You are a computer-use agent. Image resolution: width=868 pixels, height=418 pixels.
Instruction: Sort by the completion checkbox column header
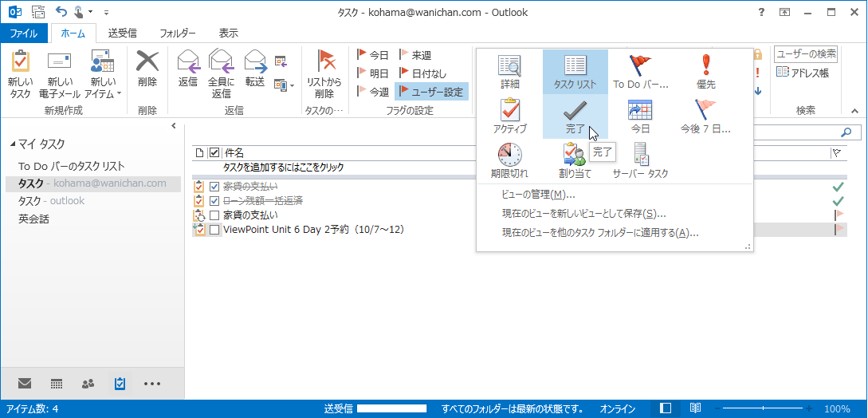coord(214,152)
